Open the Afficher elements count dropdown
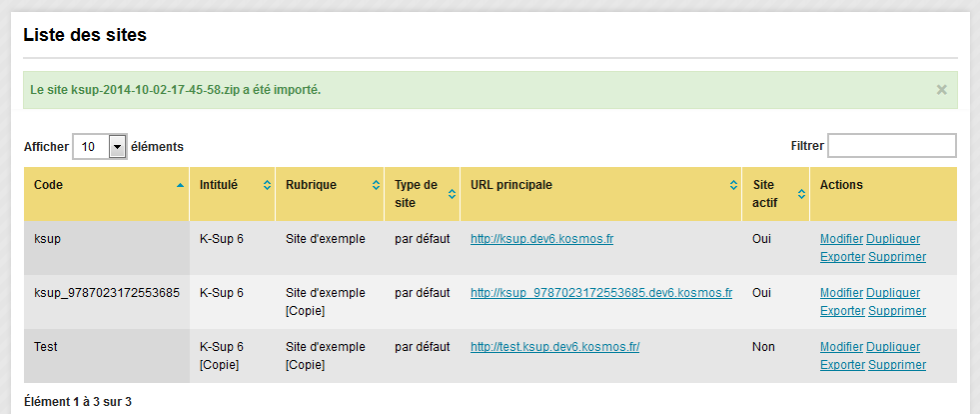Viewport: 980px width, 414px height. 100,147
